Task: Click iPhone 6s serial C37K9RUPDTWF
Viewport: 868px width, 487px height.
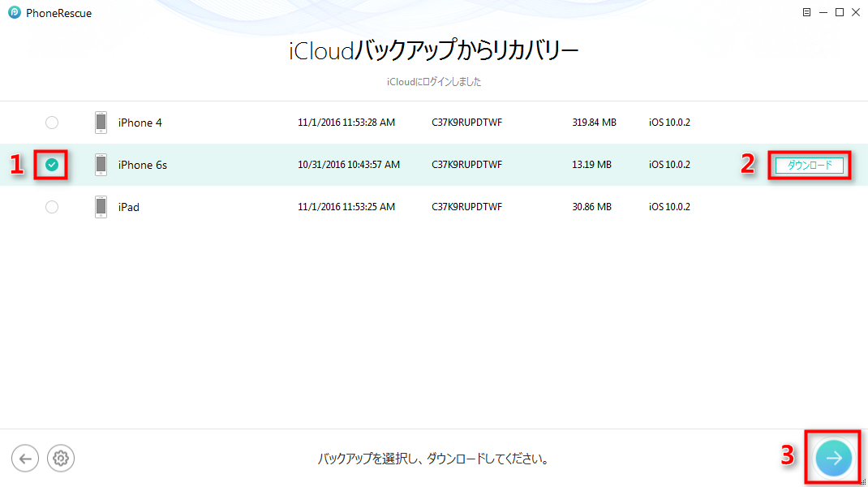Action: tap(466, 165)
